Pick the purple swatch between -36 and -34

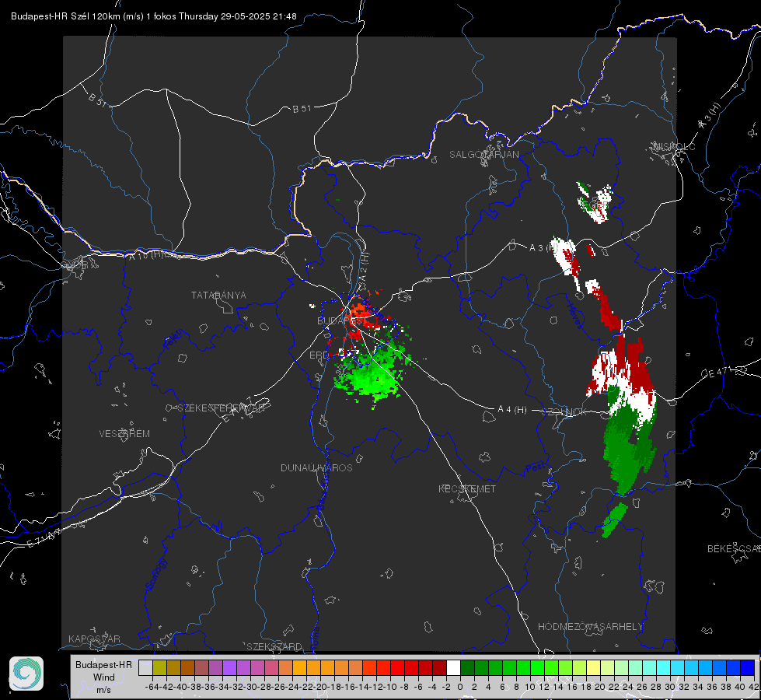[215, 667]
